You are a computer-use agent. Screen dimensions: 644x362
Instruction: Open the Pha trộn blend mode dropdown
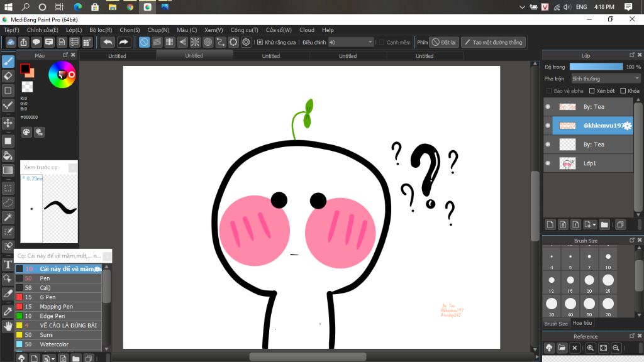tap(606, 79)
